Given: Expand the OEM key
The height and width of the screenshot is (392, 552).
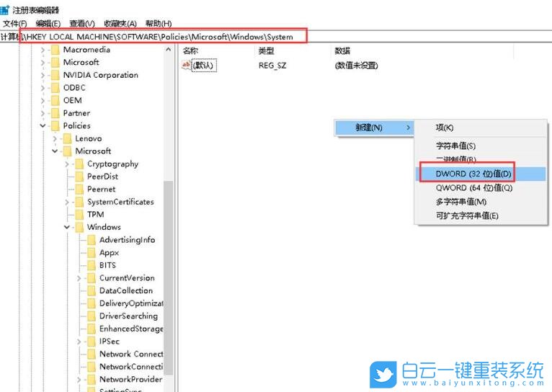Looking at the screenshot, I should pyautogui.click(x=43, y=101).
